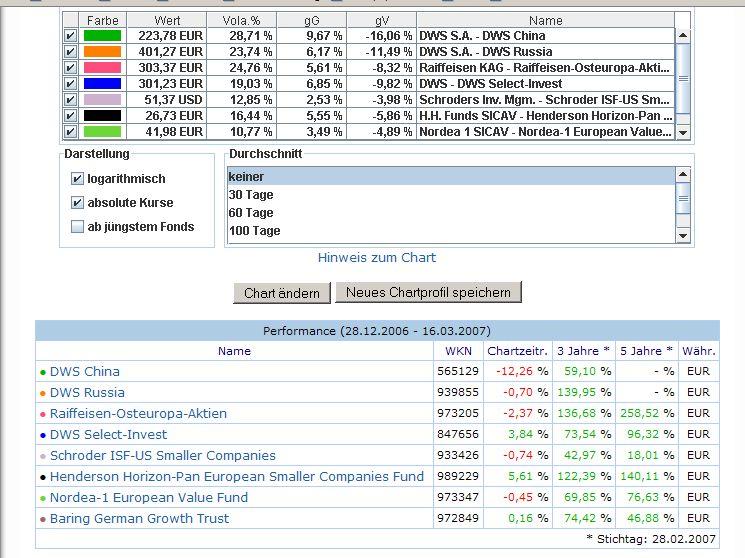Image resolution: width=745 pixels, height=558 pixels.
Task: Click the WKN header in performance table
Action: pos(458,351)
